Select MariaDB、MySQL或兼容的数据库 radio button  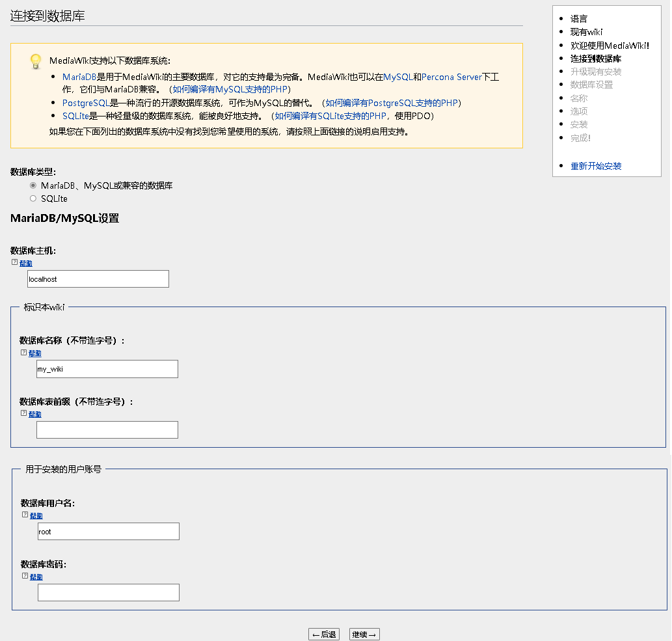click(x=33, y=185)
